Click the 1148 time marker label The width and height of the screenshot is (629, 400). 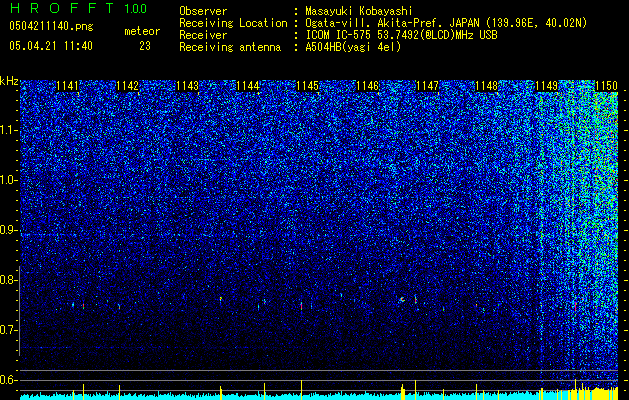[487, 86]
